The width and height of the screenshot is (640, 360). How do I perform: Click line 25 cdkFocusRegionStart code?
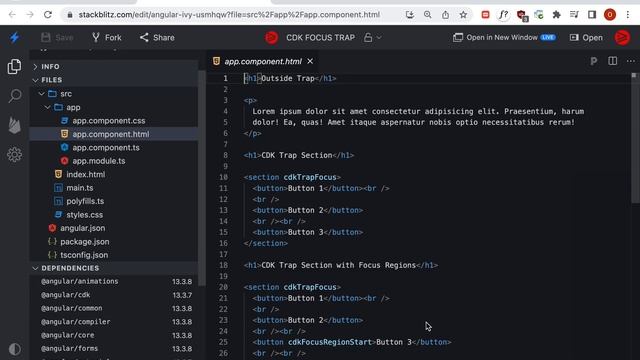(x=351, y=342)
